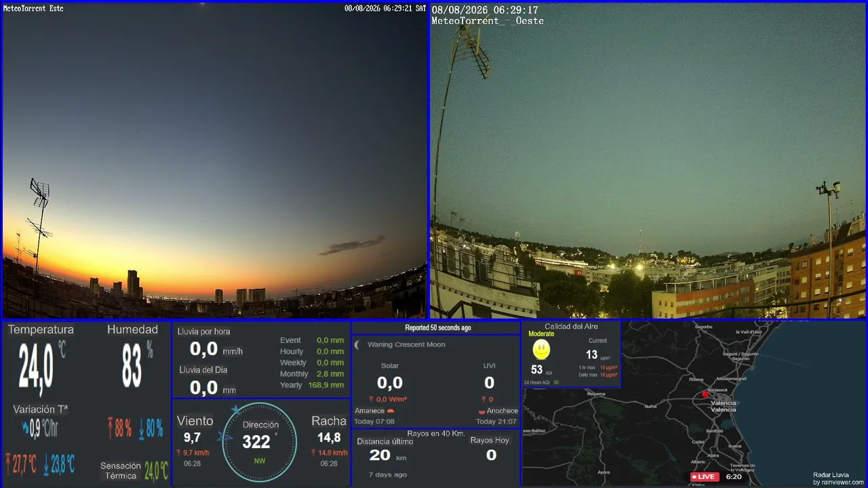Viewport: 868px width, 488px height.
Task: Click the Rayos Hoy 0 value
Action: pyautogui.click(x=491, y=455)
